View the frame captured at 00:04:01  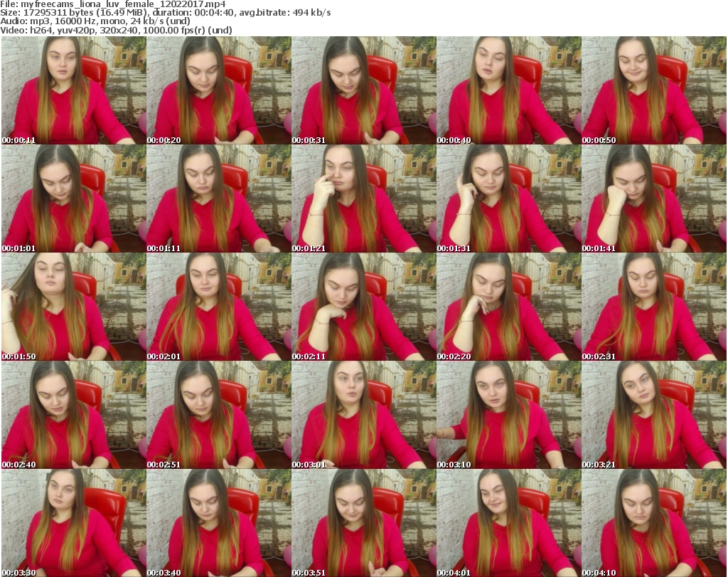(x=509, y=523)
